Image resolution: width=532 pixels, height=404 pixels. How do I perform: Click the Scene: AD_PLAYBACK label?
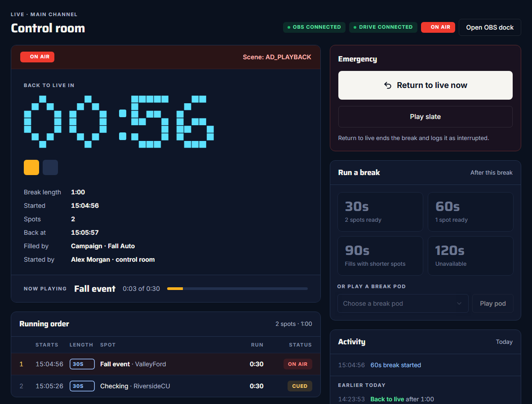coord(277,57)
